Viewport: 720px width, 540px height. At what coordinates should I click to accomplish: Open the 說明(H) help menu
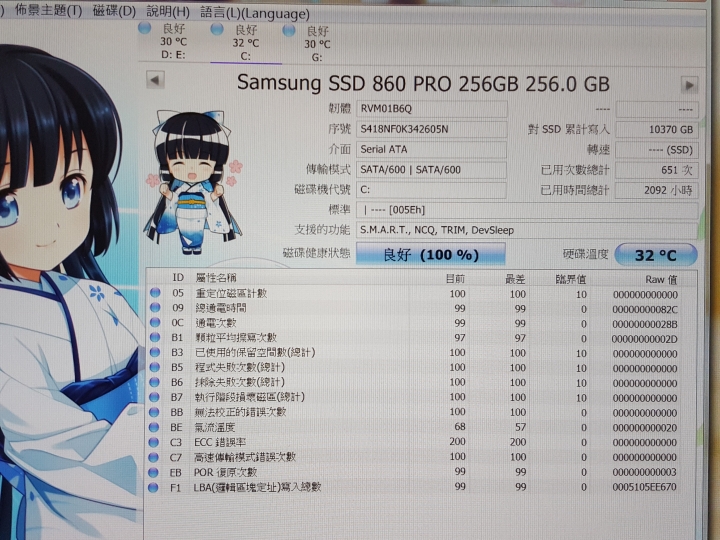point(168,11)
